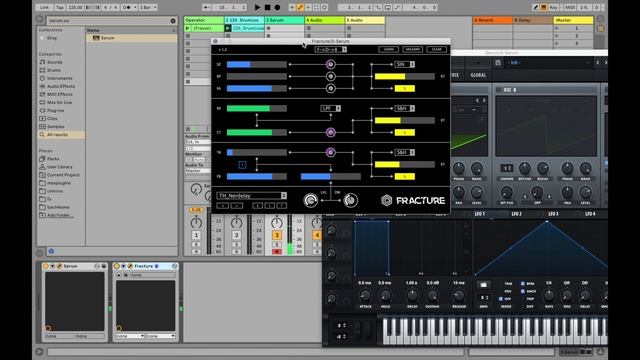
Task: Adjust the first yellow rate slider
Action: 404,76
